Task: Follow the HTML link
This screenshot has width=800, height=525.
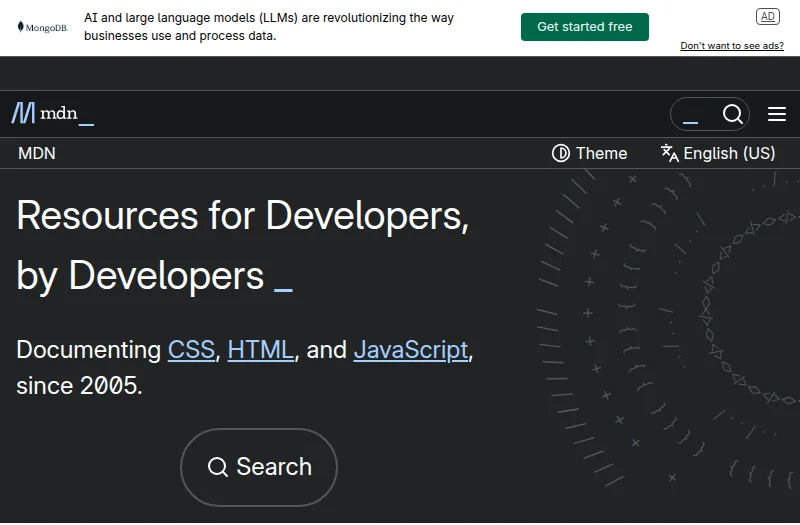Action: coord(261,350)
